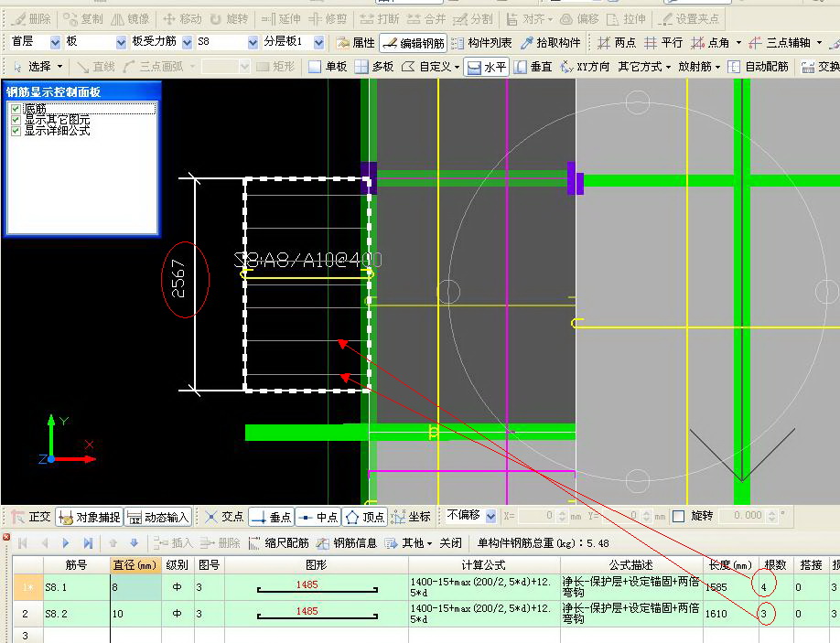Click 关闭 to close rebar table
Screen dimensions: 840x643
coord(450,543)
